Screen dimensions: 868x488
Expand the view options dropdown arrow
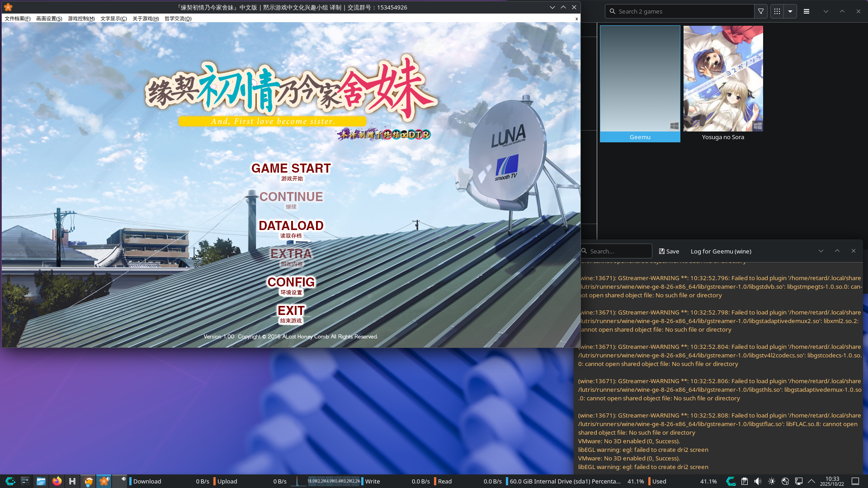pos(790,11)
